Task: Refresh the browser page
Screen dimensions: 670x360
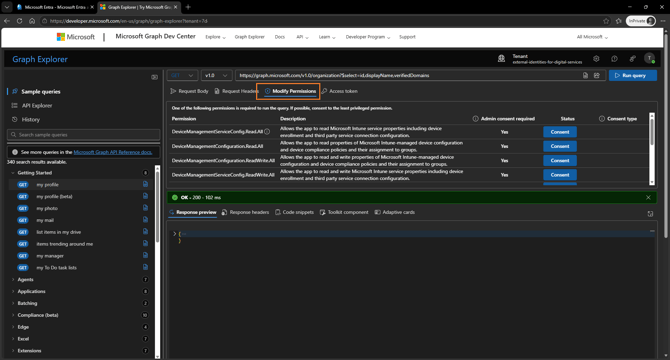Action: pyautogui.click(x=19, y=21)
